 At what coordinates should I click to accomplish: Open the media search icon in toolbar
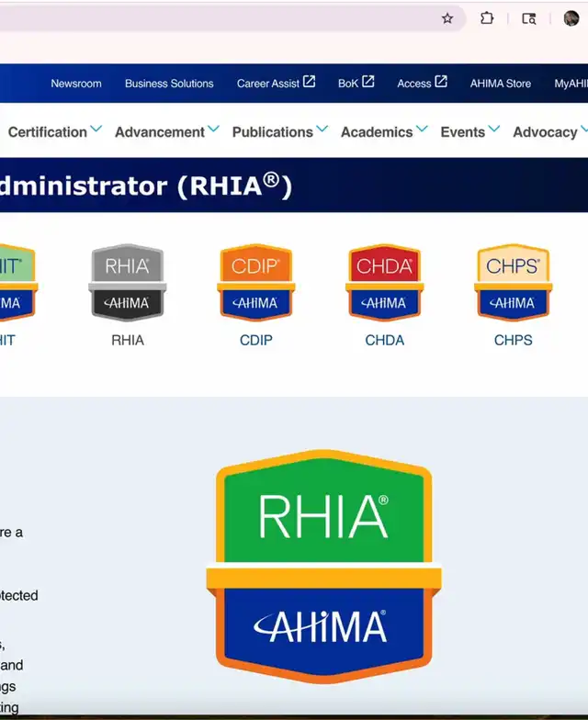[529, 18]
